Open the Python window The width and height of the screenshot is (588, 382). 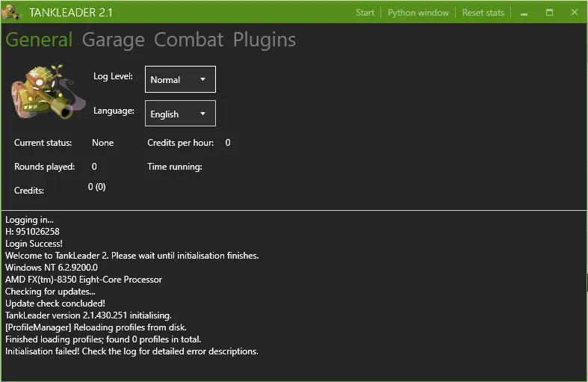pyautogui.click(x=418, y=13)
